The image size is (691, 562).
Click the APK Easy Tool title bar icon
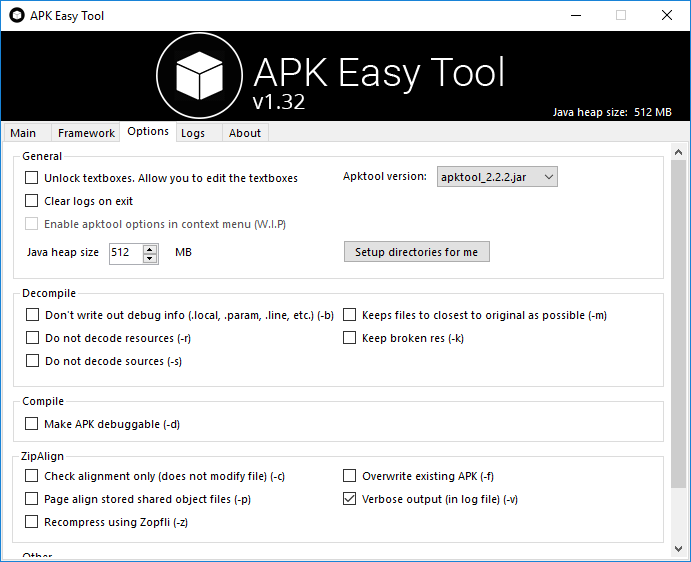pos(17,15)
